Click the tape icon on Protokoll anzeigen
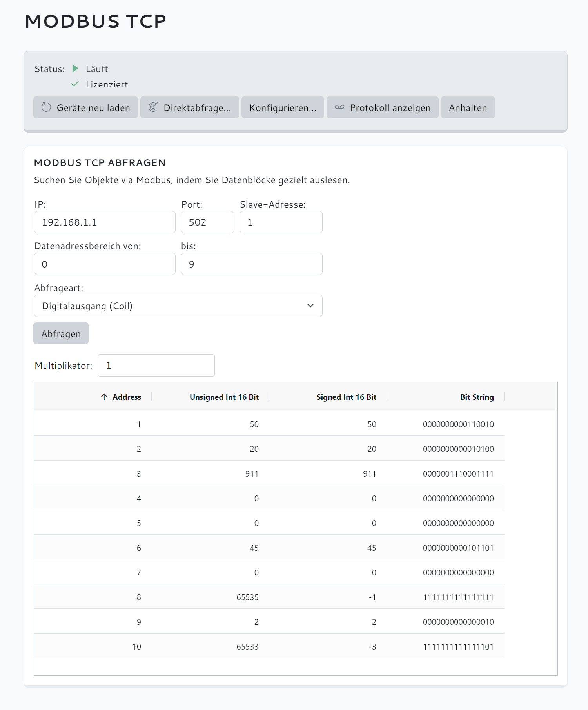 339,107
